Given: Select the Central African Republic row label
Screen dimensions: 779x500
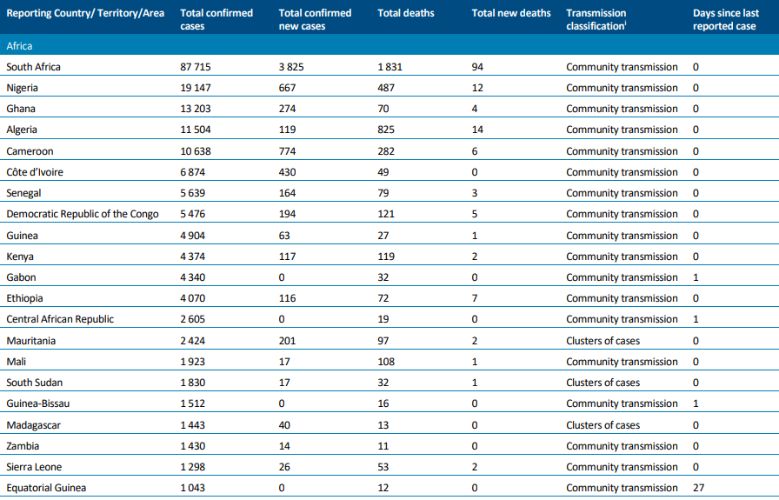Looking at the screenshot, I should click(x=60, y=319).
